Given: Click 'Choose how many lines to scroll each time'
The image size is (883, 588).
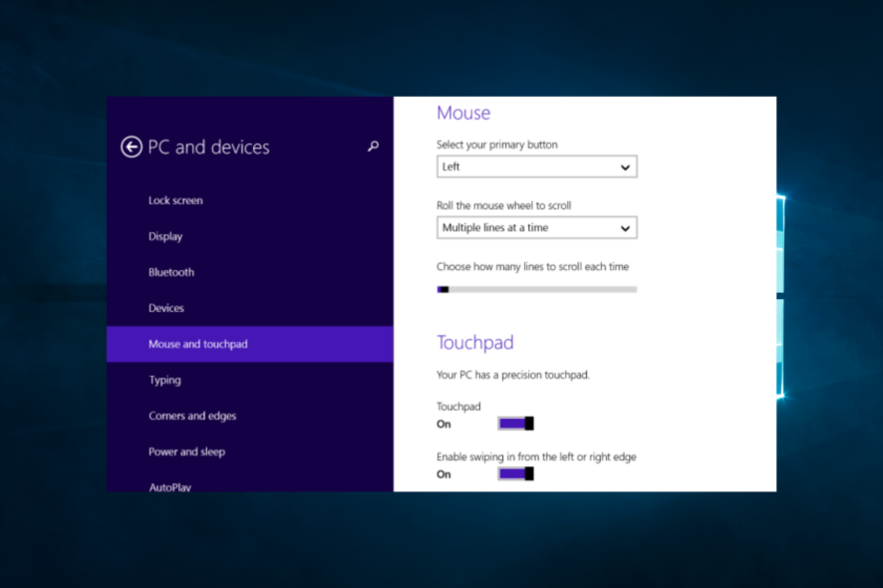Looking at the screenshot, I should (x=533, y=266).
